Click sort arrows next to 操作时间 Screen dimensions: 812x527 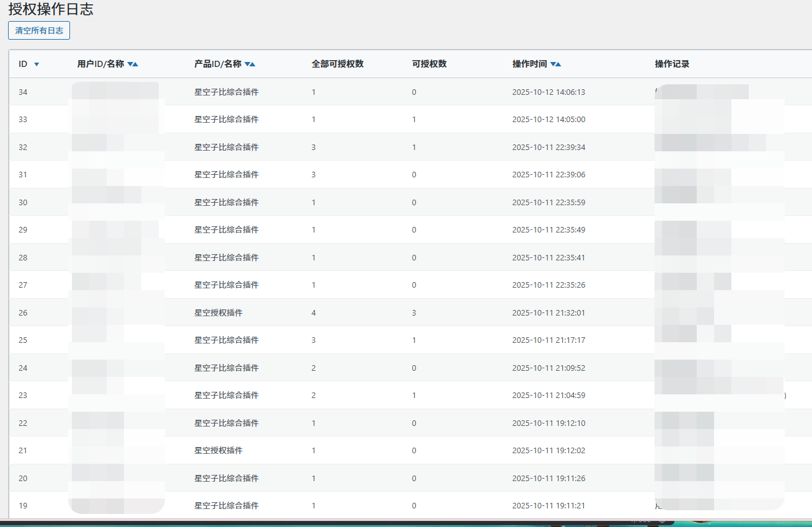(x=555, y=64)
